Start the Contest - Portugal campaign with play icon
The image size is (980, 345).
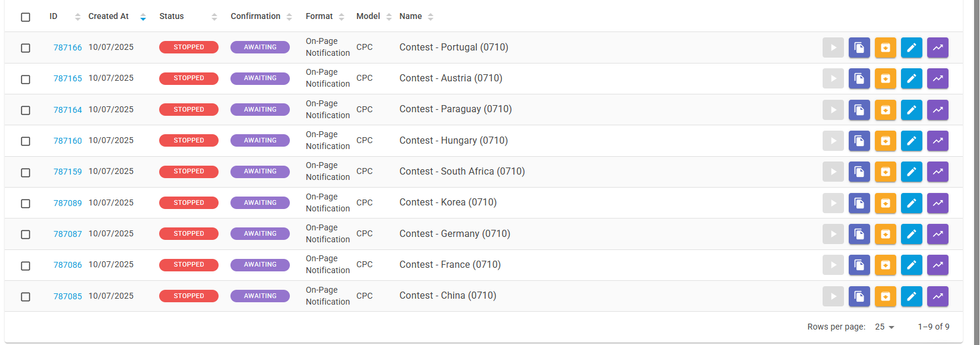tap(833, 48)
